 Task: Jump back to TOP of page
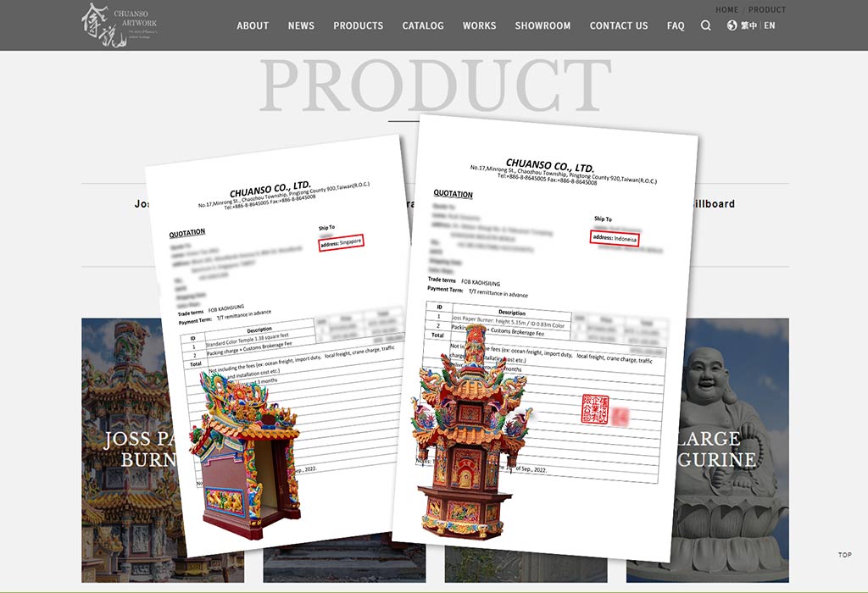pos(845,554)
